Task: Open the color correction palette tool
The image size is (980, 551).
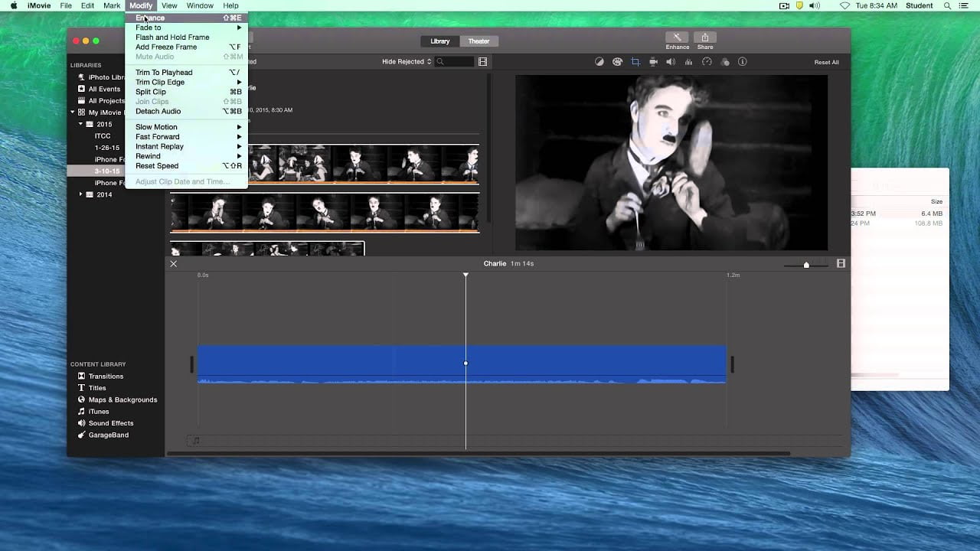Action: tap(617, 62)
